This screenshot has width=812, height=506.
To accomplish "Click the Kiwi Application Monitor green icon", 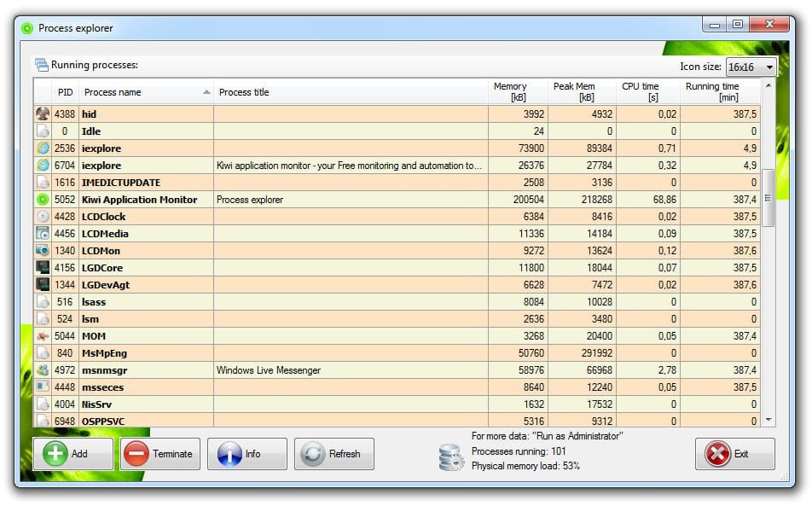I will tap(43, 200).
